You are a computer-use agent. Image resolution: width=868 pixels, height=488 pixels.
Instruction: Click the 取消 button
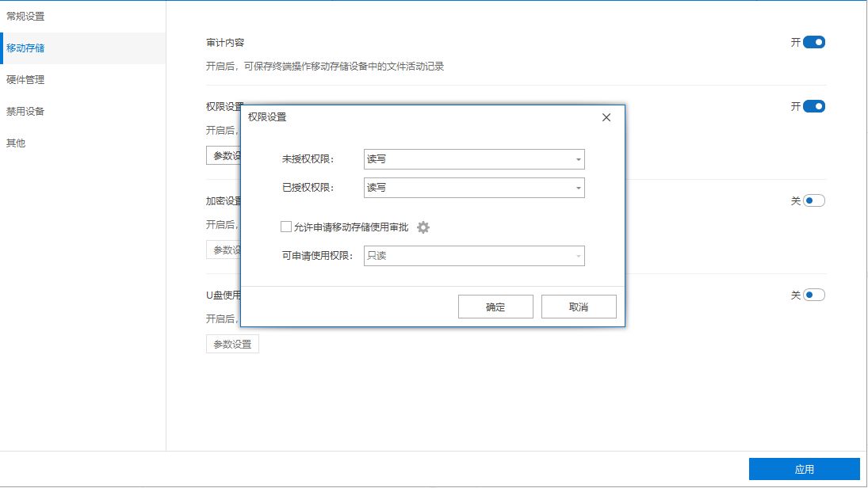coord(579,307)
